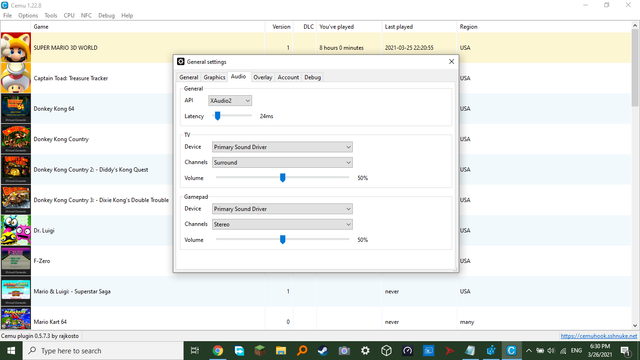Select the Mario Kart 64 cover icon
The image size is (640, 360).
point(16,319)
